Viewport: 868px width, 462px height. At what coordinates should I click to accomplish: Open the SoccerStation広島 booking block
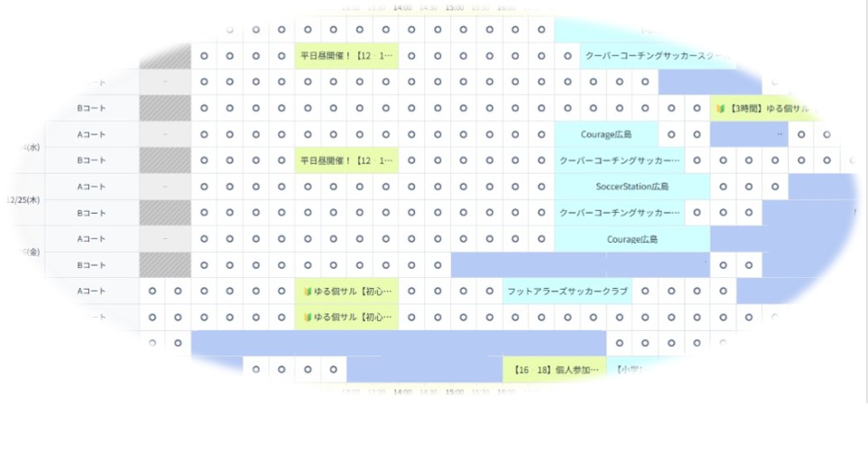click(632, 187)
